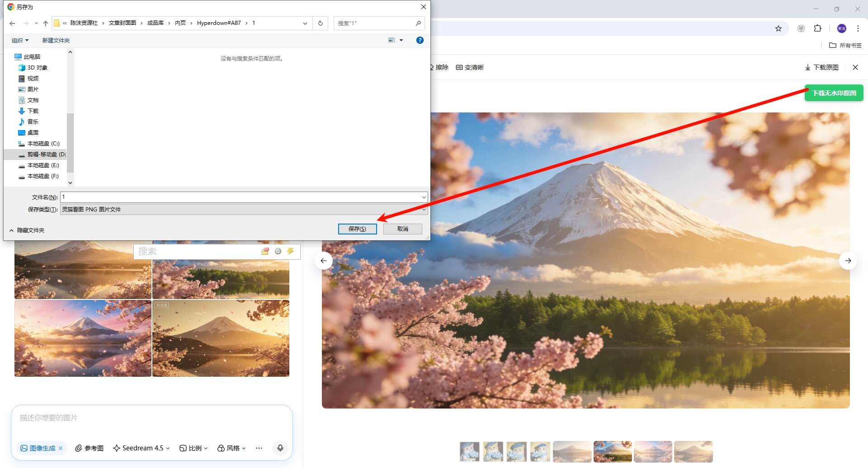Open the dialog help question mark icon
This screenshot has width=868, height=468.
tap(420, 40)
